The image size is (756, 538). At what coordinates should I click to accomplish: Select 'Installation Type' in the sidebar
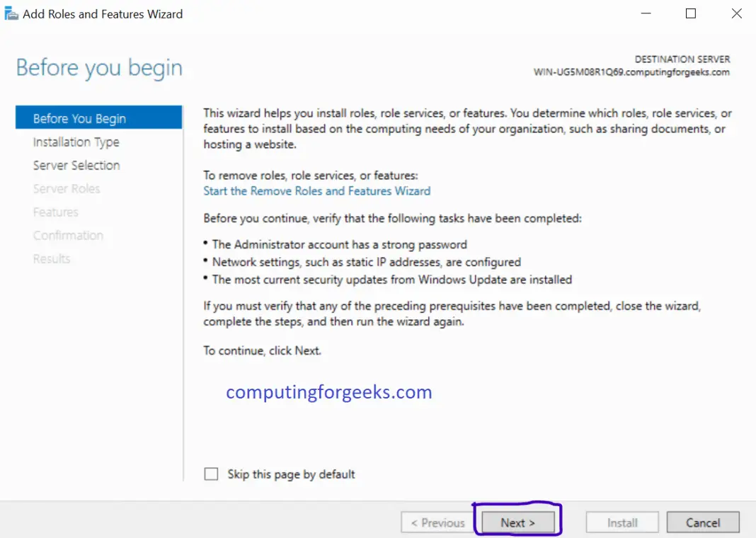pos(76,142)
